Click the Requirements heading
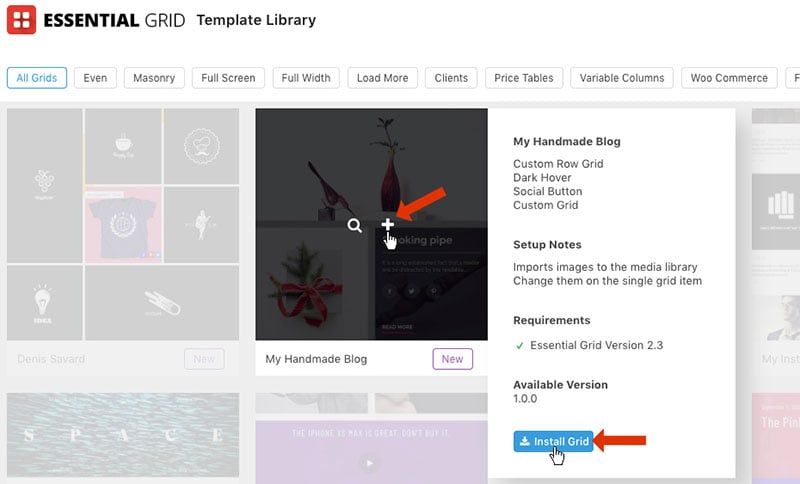The height and width of the screenshot is (484, 800). 552,320
